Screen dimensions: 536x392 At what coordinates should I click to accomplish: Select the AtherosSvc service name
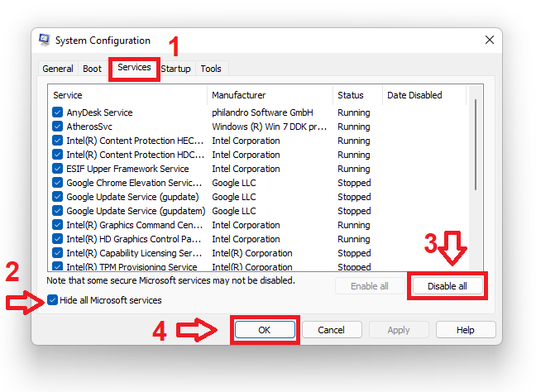[89, 127]
